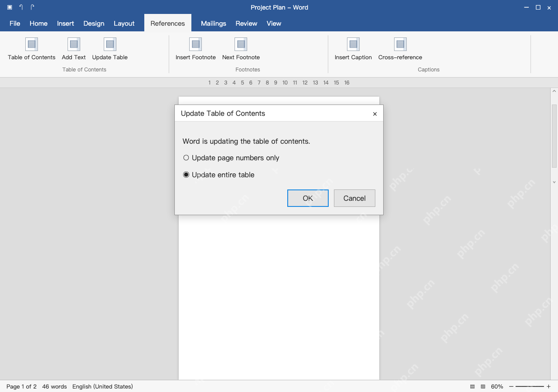Click the vertical scrollbar thumb
The width and height of the screenshot is (558, 392).
click(x=554, y=136)
